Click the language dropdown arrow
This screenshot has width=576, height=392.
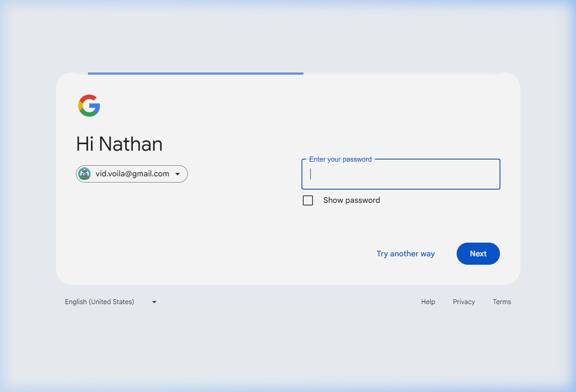coord(154,302)
